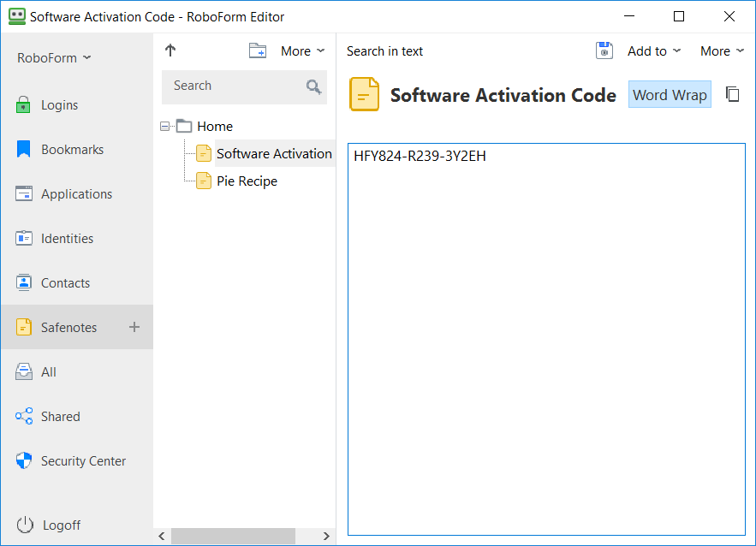This screenshot has width=756, height=546.
Task: Click the Pie Recipe note icon
Action: tap(204, 181)
